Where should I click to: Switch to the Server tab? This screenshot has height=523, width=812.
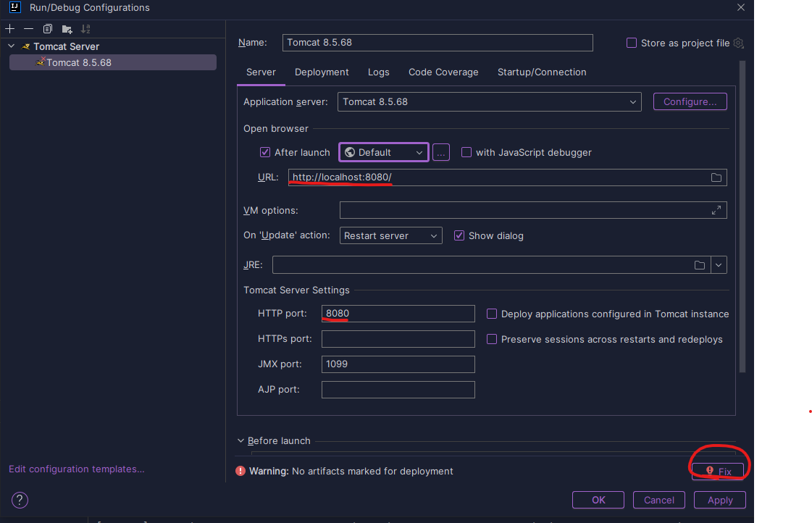pos(261,72)
